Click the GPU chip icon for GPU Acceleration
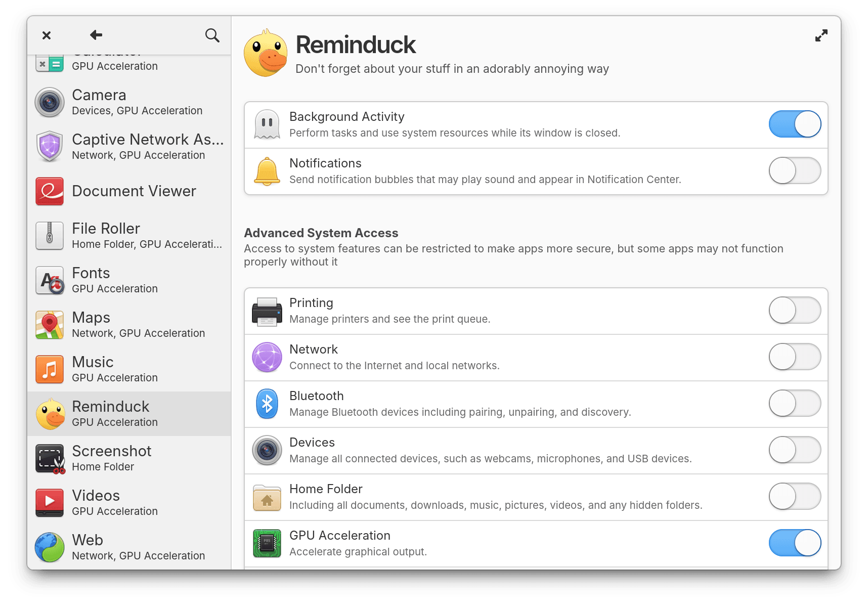The width and height of the screenshot is (868, 610). coord(267,543)
